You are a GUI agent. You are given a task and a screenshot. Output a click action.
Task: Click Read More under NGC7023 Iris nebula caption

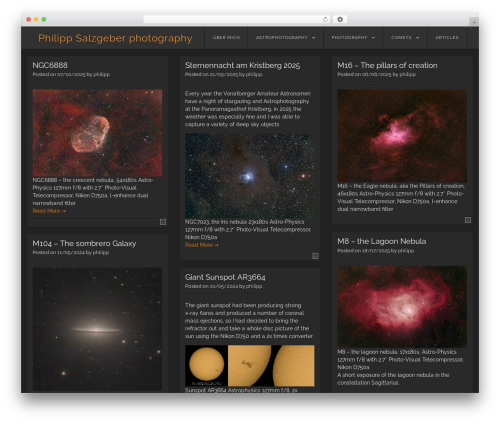202,245
